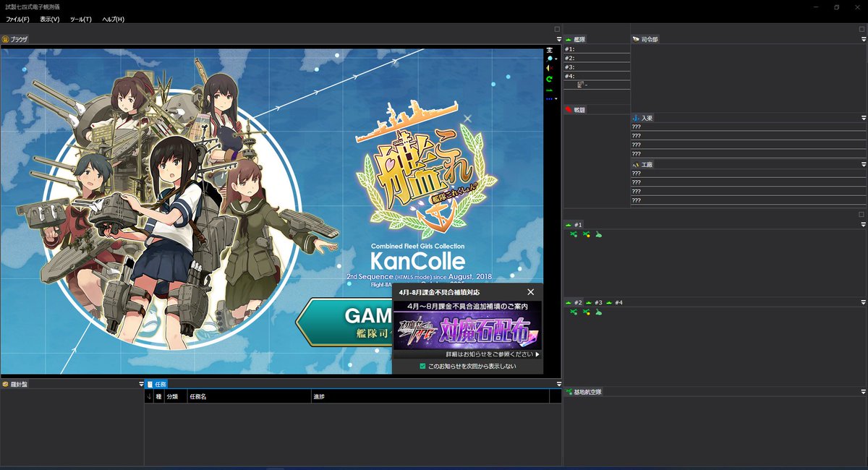This screenshot has height=470, width=868.
Task: Mute the browser sound speaker icon
Action: [x=549, y=68]
